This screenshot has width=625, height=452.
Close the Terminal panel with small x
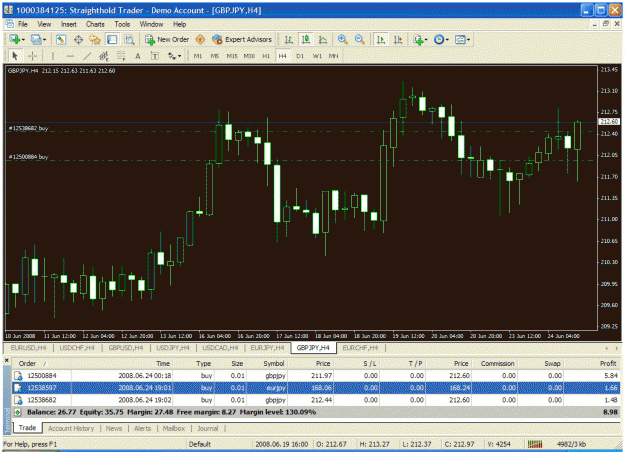pyautogui.click(x=7, y=360)
